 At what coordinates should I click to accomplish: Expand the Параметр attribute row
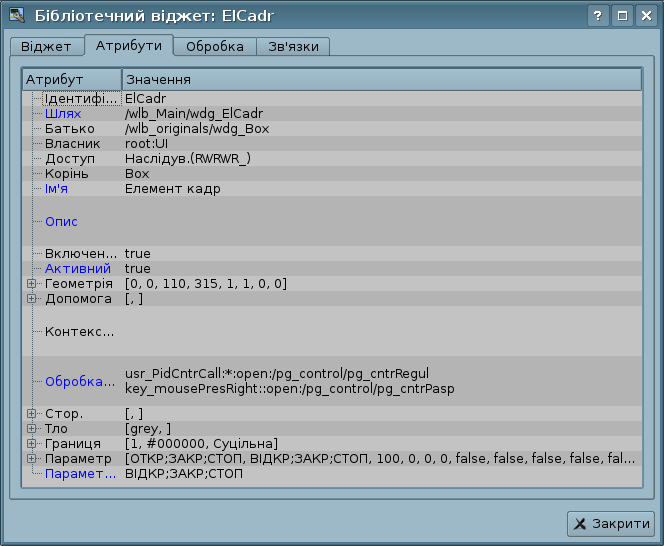tap(32, 458)
